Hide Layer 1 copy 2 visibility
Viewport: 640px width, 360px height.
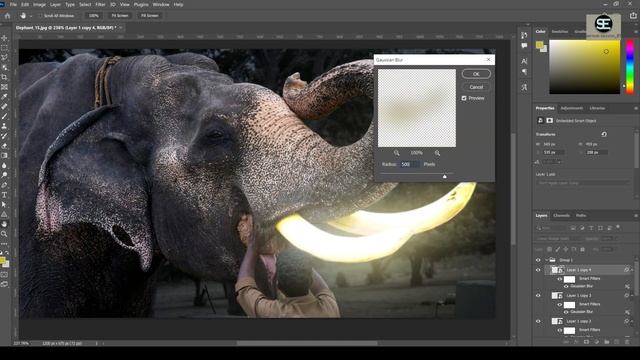(538, 321)
